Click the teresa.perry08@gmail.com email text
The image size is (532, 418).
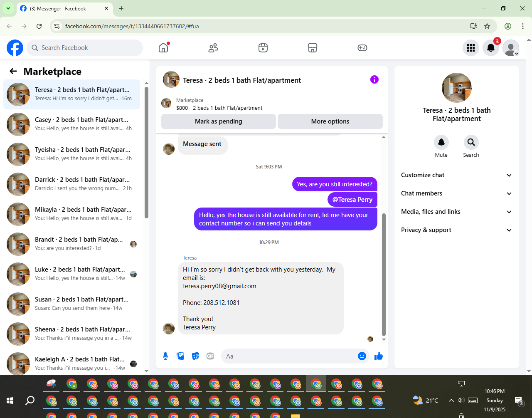219,286
